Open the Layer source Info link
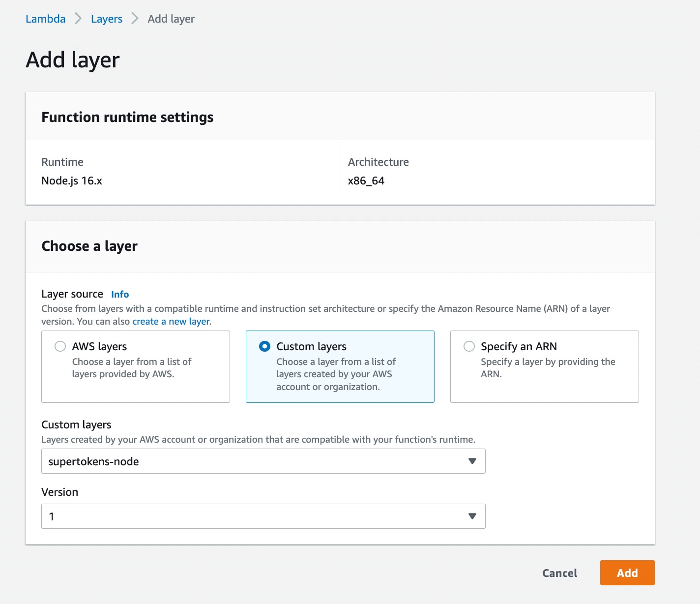 coord(120,294)
